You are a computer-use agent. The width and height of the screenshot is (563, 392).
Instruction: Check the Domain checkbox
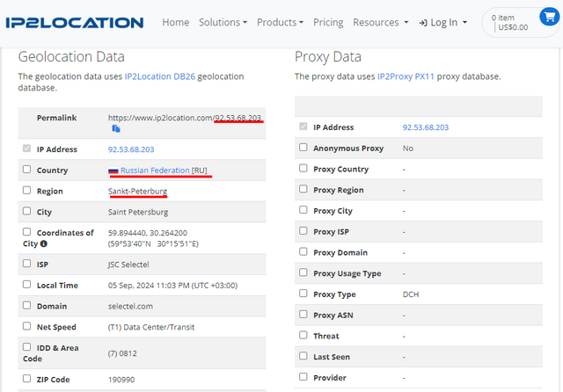point(27,305)
